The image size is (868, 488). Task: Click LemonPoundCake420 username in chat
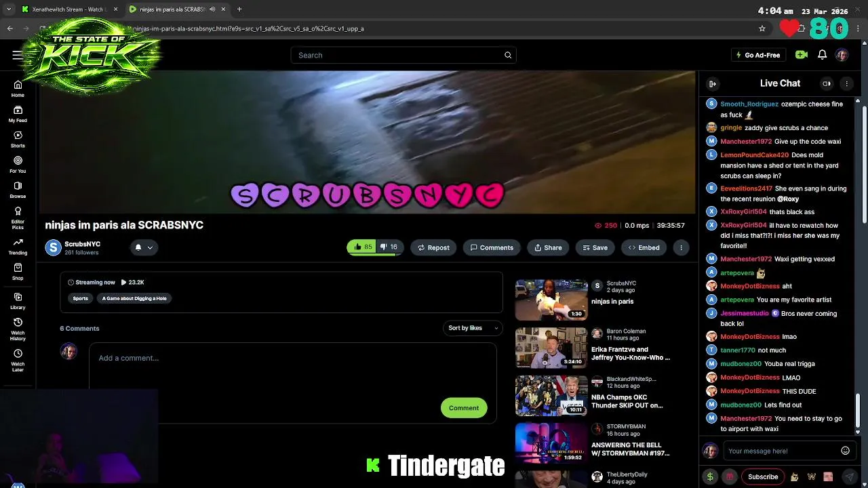[754, 155]
